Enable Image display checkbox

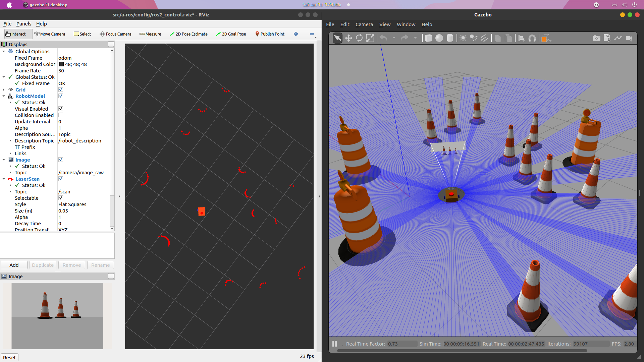coord(61,160)
